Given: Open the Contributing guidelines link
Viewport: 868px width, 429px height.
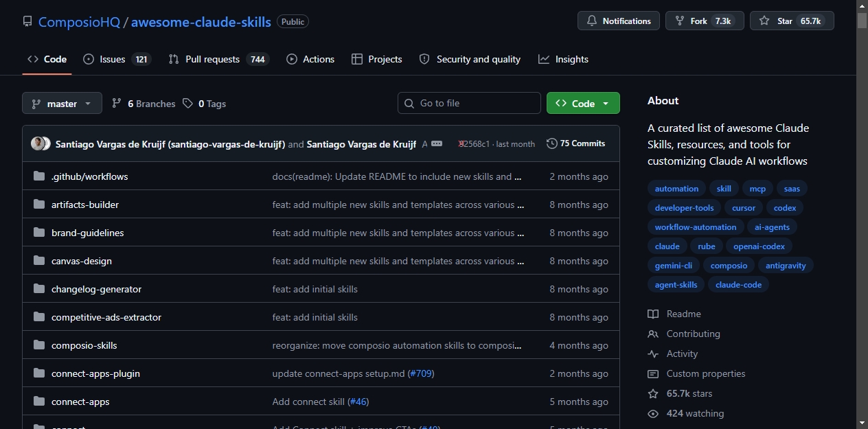Looking at the screenshot, I should point(684,334).
